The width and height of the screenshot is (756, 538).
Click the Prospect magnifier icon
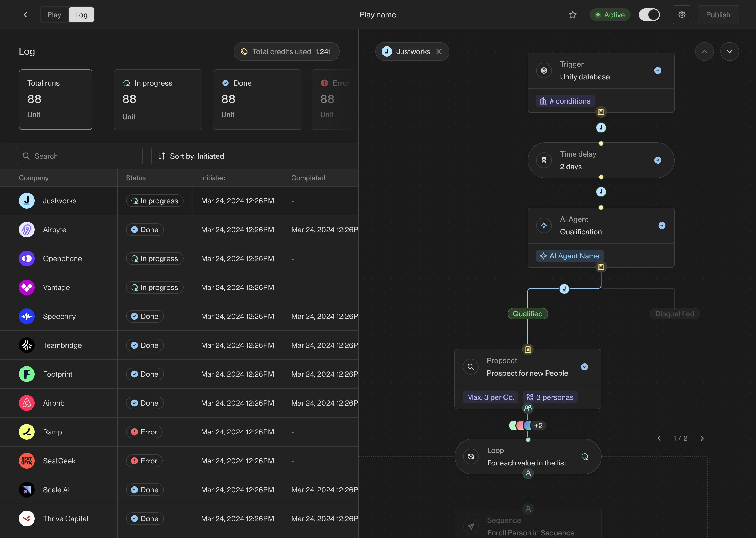pyautogui.click(x=470, y=367)
